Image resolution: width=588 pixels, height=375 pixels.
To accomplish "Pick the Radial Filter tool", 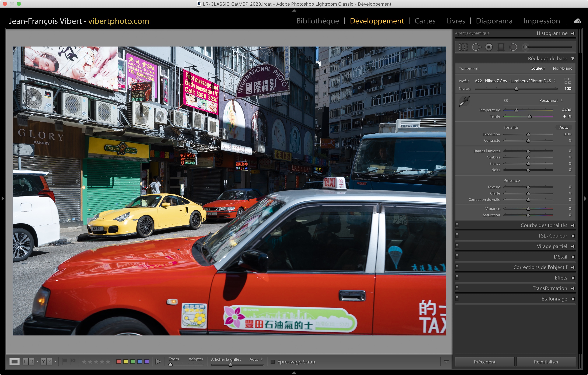I will tap(513, 47).
